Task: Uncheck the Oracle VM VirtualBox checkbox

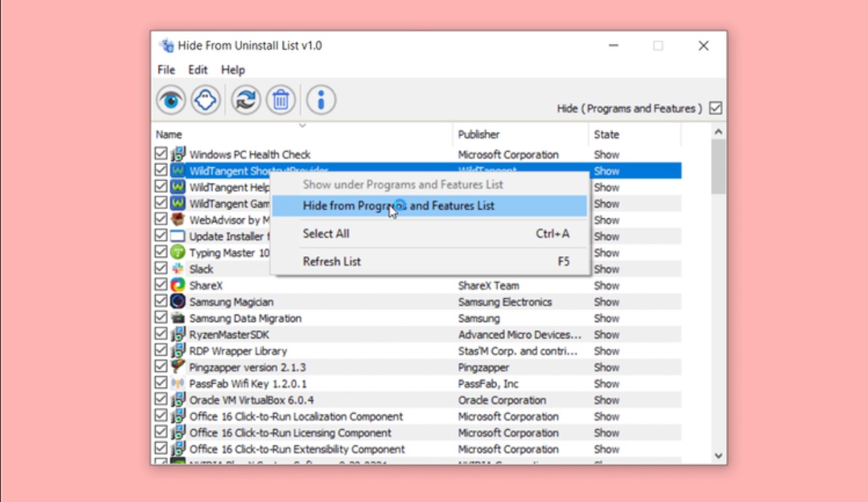Action: tap(161, 399)
